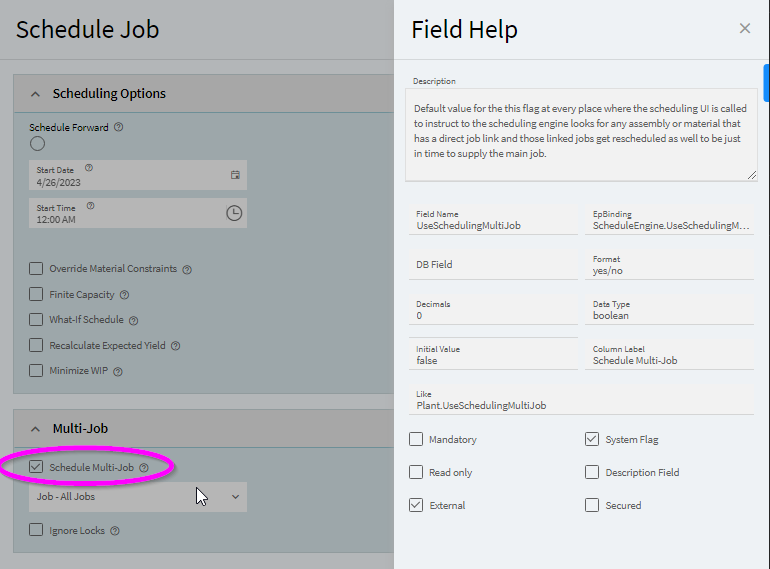770x569 pixels.
Task: Collapse the Scheduling Options section
Action: click(36, 94)
